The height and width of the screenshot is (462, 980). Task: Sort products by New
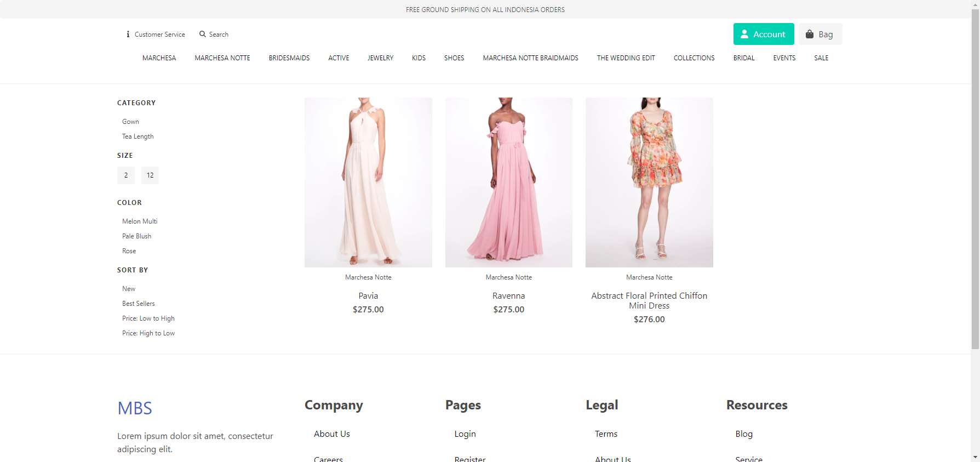click(129, 289)
